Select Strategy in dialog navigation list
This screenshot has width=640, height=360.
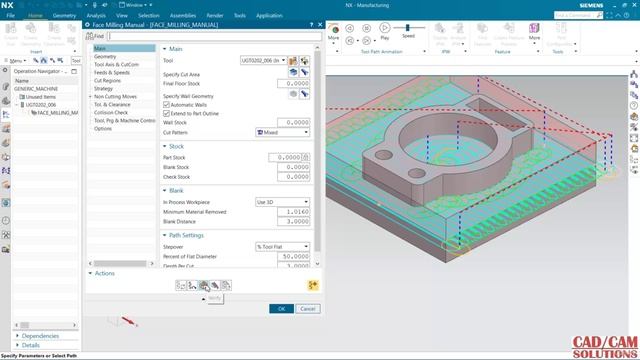103,89
